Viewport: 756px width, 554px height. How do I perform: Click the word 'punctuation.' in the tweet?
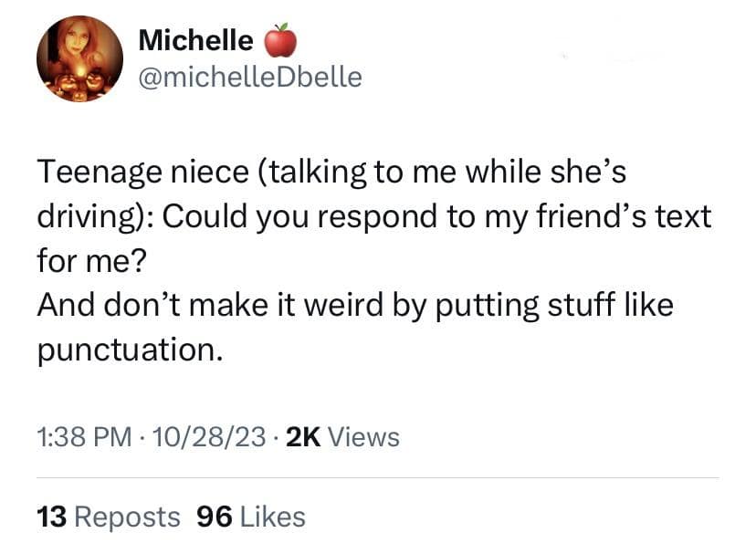(130, 350)
